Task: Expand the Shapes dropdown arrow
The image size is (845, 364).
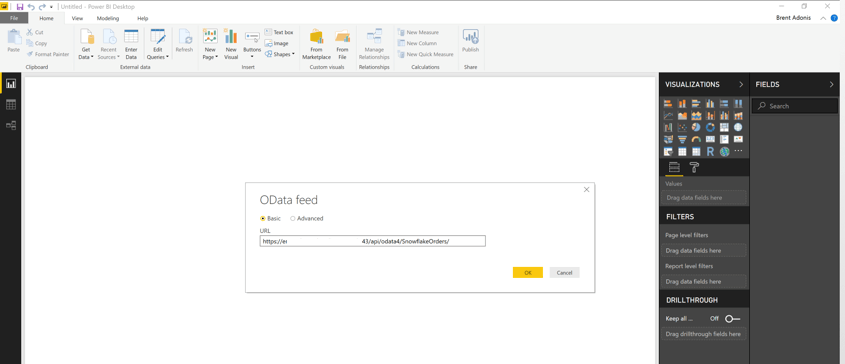Action: click(293, 54)
